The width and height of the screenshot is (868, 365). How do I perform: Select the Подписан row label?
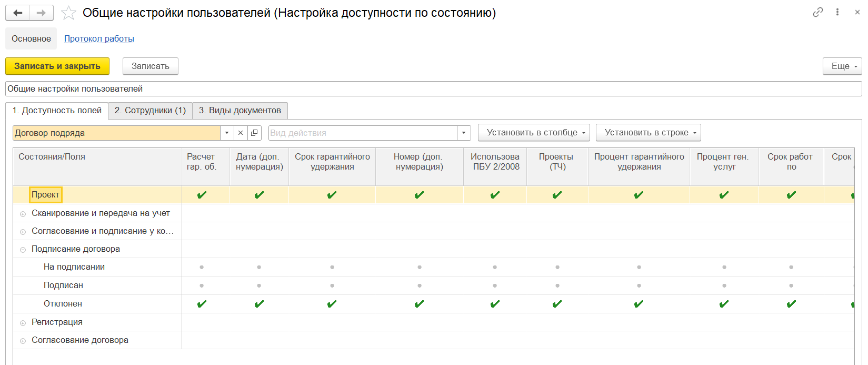tap(63, 285)
